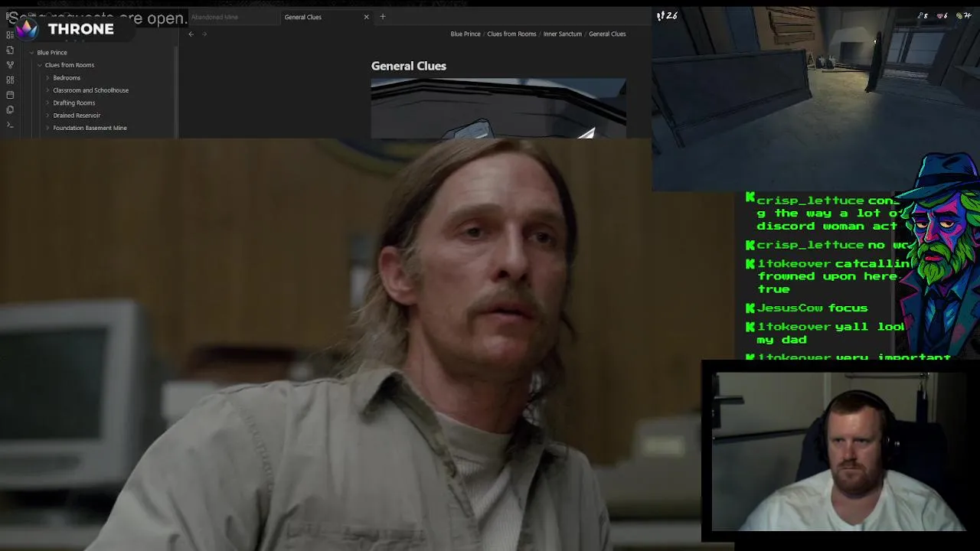Screen dimensions: 980x551
Task: Select the Bedrooms folder label
Action: tap(67, 78)
